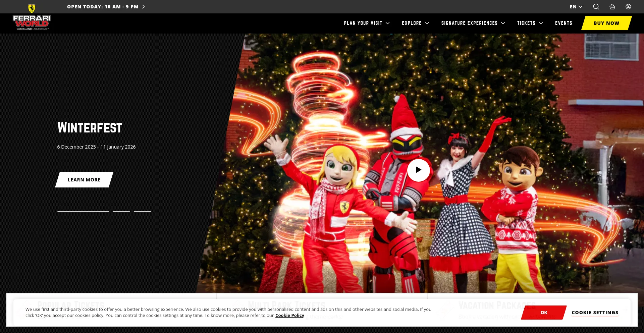Open the search icon
Image resolution: width=644 pixels, height=333 pixels.
point(596,7)
